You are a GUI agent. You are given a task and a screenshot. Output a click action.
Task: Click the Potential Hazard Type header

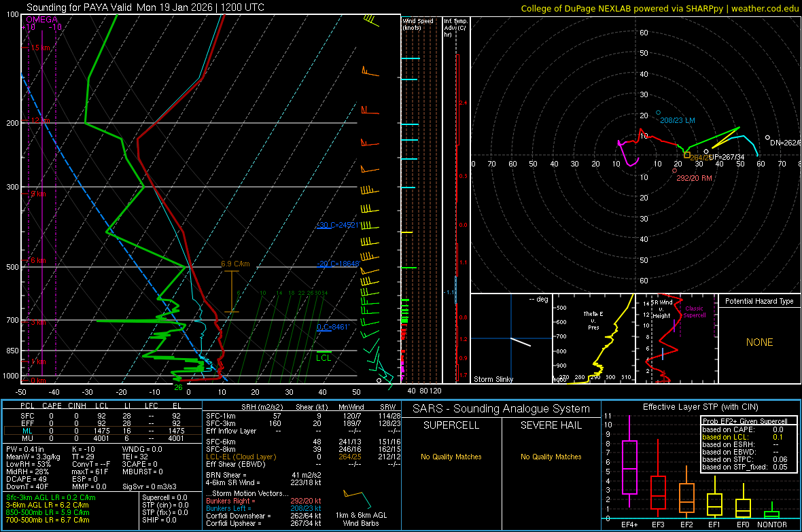point(759,301)
